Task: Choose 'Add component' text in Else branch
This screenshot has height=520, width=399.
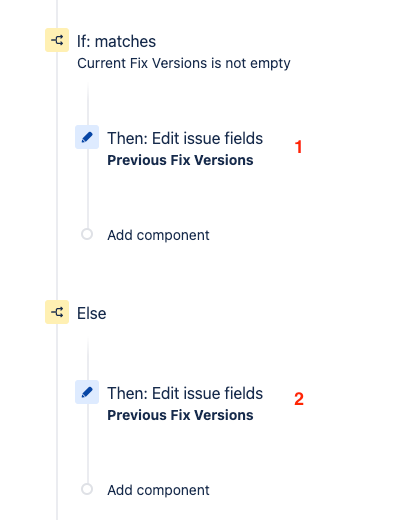Action: (158, 490)
